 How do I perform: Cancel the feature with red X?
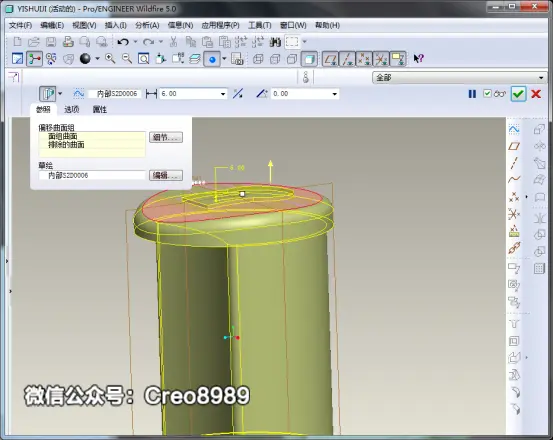coord(536,94)
